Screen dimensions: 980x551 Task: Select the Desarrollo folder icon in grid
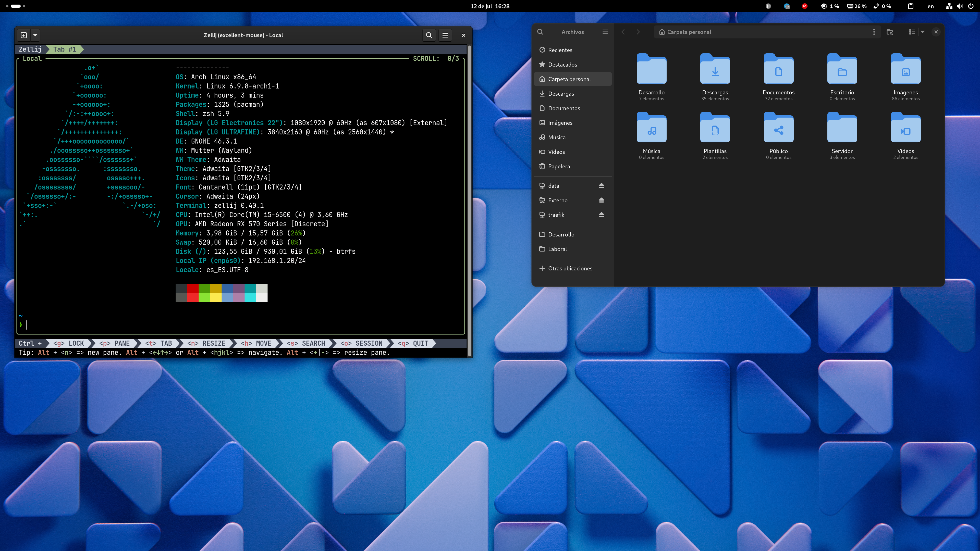point(651,69)
